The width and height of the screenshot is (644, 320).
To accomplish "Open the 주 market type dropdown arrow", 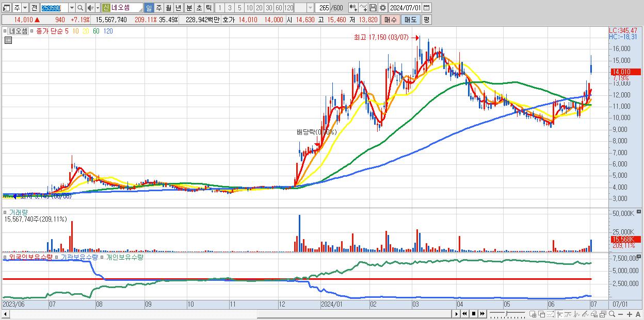I will point(25,8).
